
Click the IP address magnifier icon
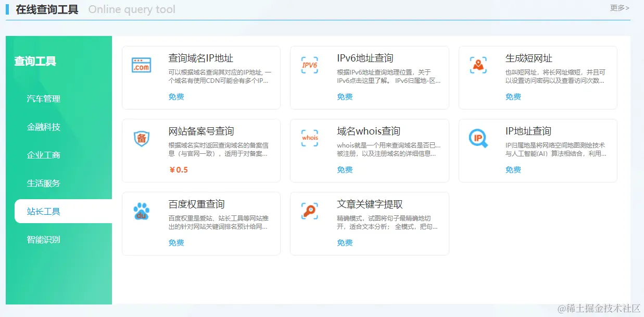[478, 138]
